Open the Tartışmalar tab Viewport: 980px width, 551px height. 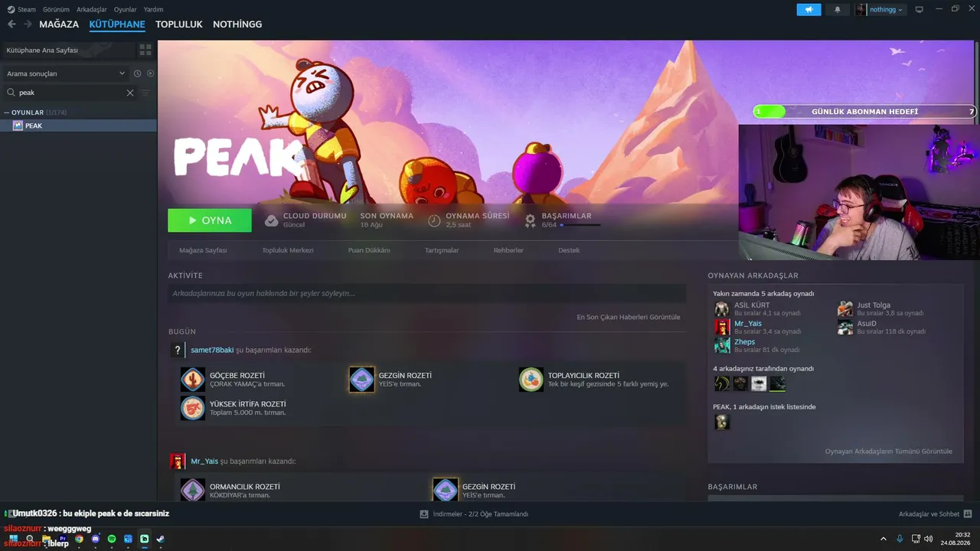442,250
